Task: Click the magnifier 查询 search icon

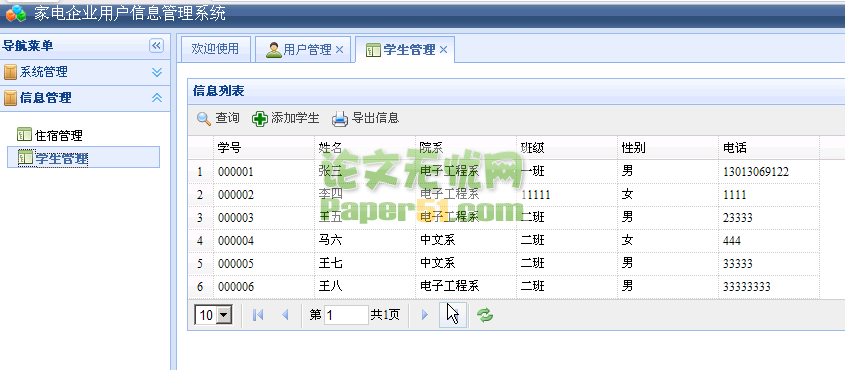Action: 204,118
